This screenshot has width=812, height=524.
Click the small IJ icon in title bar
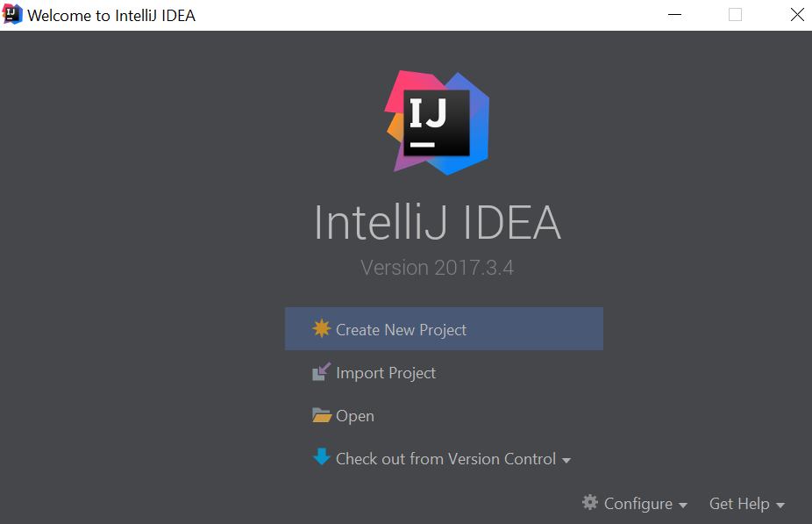click(12, 15)
